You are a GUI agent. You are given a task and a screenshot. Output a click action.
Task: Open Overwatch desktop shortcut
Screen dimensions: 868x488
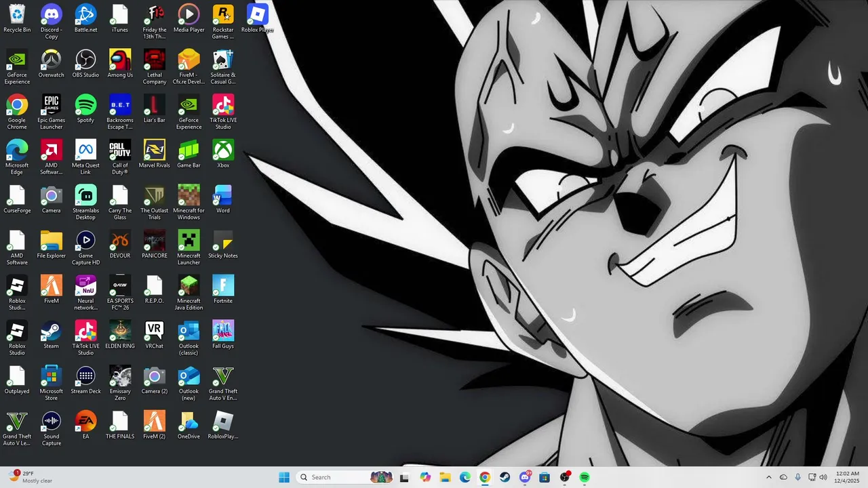coord(51,64)
